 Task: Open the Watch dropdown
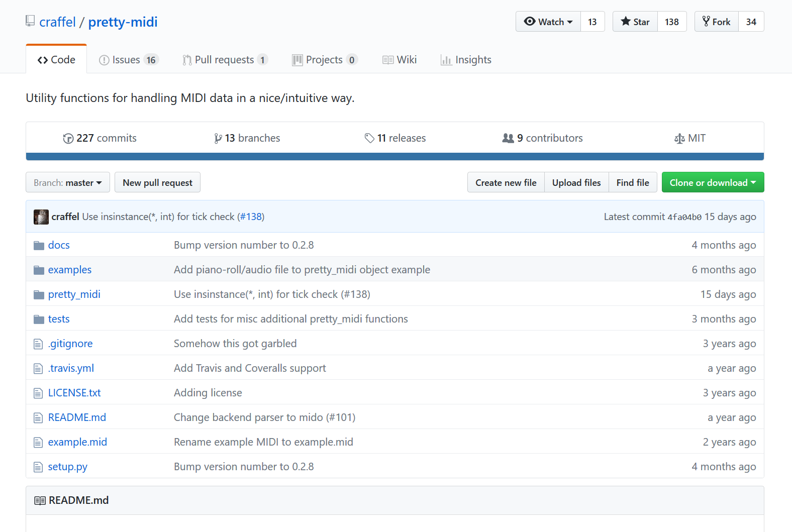pyautogui.click(x=548, y=22)
